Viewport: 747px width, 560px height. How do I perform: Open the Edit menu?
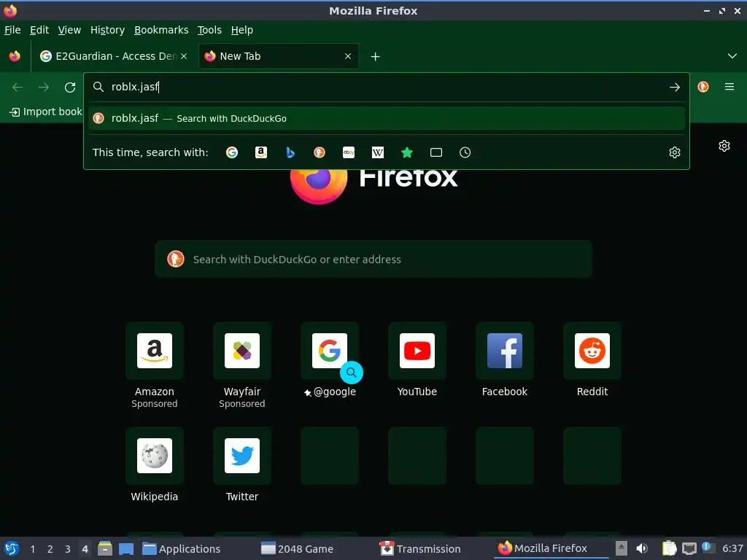39,30
